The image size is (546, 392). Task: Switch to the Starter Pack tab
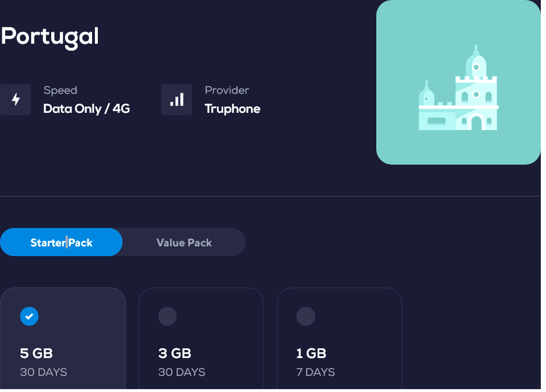pyautogui.click(x=61, y=242)
